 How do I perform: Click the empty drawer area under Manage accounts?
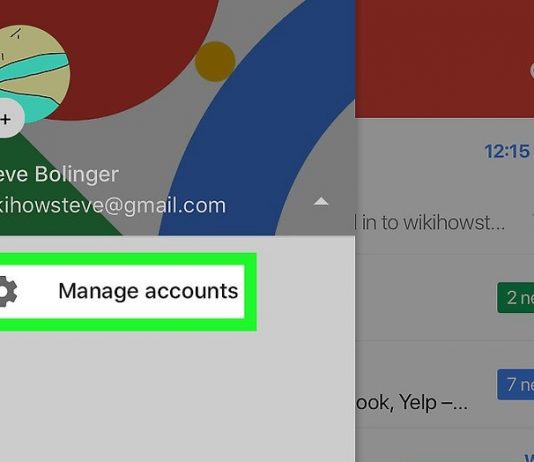pyautogui.click(x=177, y=397)
